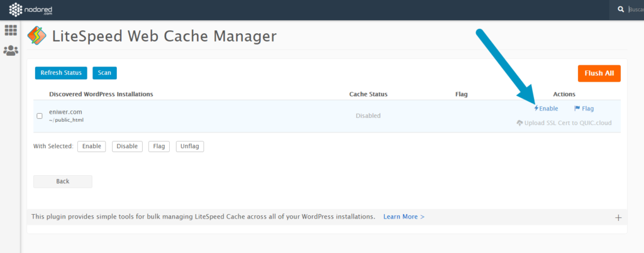644x253 pixels.
Task: Click the Flag action link for eniwer.com
Action: click(584, 109)
